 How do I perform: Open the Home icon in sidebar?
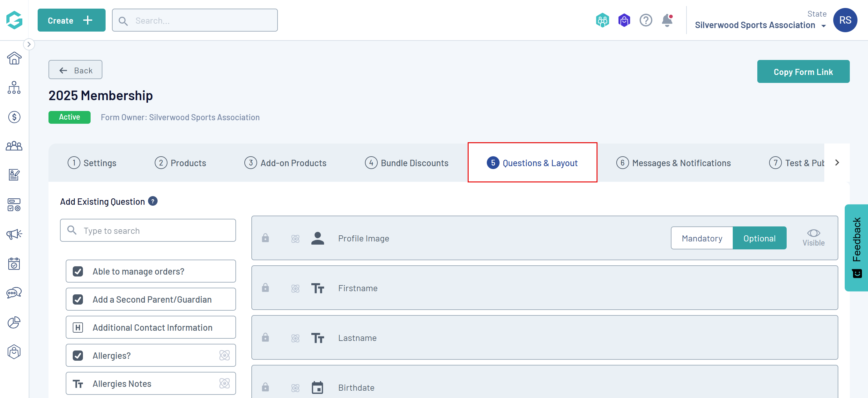pyautogui.click(x=14, y=58)
